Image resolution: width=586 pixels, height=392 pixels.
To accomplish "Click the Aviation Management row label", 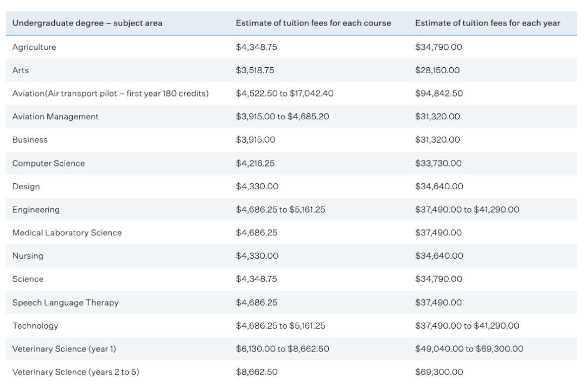I will pyautogui.click(x=55, y=117).
